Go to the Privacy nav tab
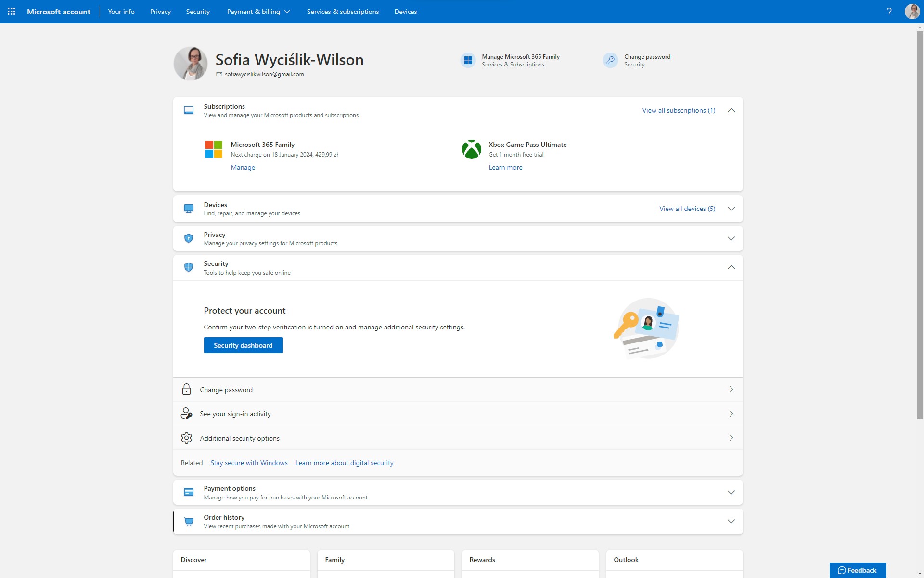The image size is (924, 578). coord(160,12)
